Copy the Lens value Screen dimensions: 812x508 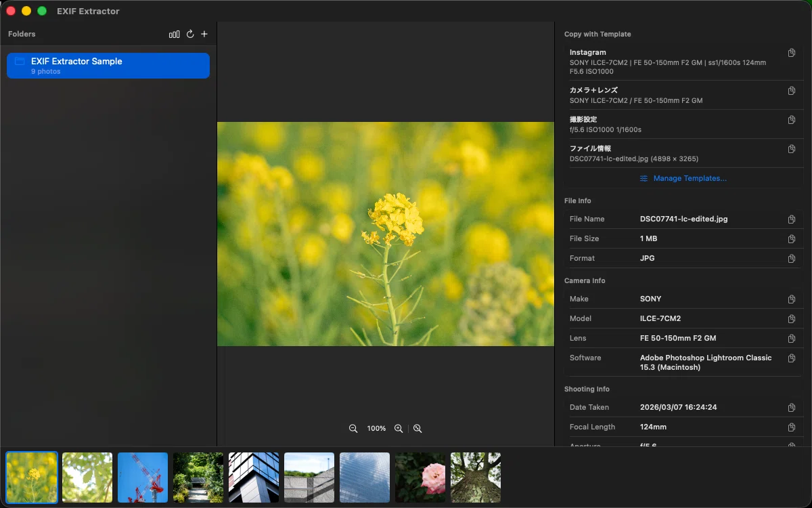[791, 339]
